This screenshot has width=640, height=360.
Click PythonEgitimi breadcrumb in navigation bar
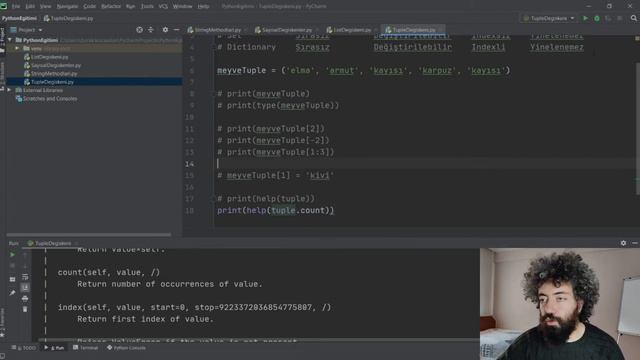coord(19,18)
